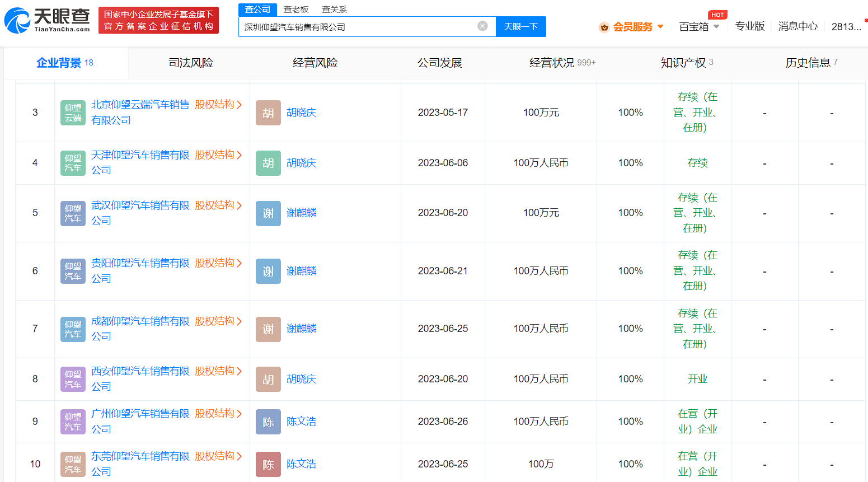Select the 查老板 search mode tab
The image size is (868, 482).
[296, 10]
